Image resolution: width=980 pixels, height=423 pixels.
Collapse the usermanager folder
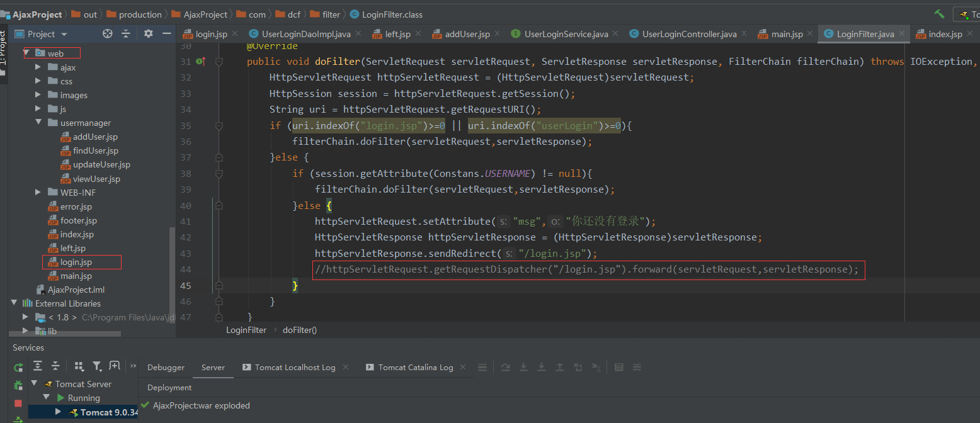38,123
